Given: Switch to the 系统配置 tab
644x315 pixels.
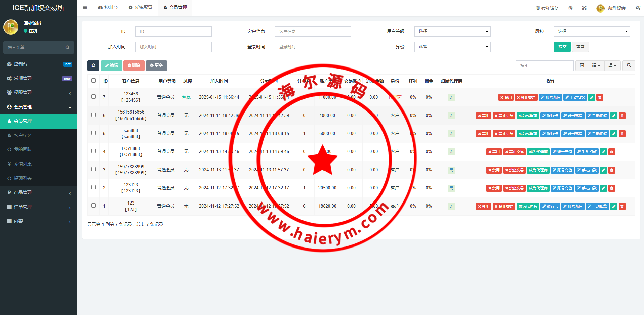Looking at the screenshot, I should tap(140, 7).
